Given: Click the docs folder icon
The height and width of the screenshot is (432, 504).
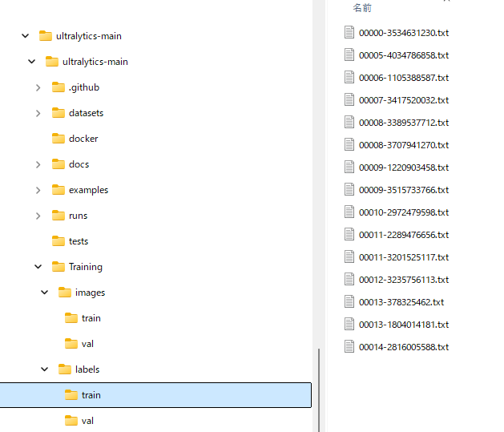Looking at the screenshot, I should pyautogui.click(x=58, y=164).
